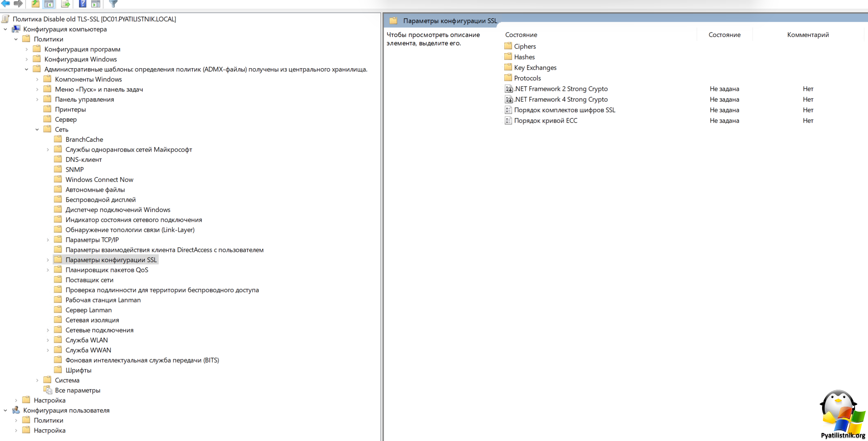This screenshot has width=868, height=441.
Task: Expand the Параметры TCP/IP node
Action: (x=48, y=240)
